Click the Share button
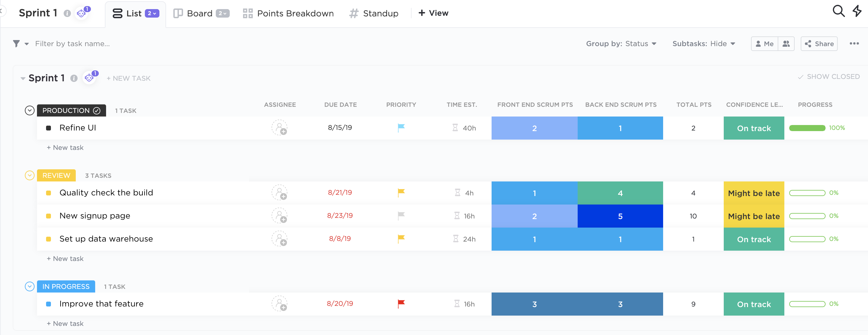The width and height of the screenshot is (868, 335). (819, 44)
